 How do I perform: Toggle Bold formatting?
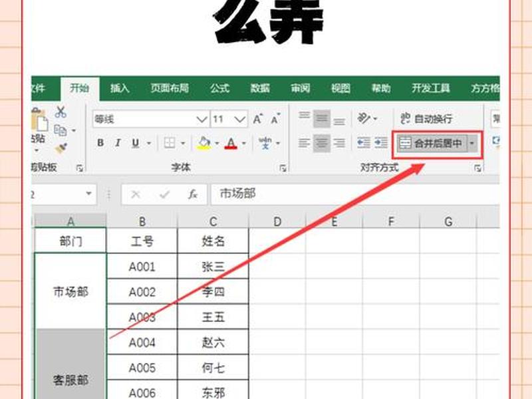100,143
